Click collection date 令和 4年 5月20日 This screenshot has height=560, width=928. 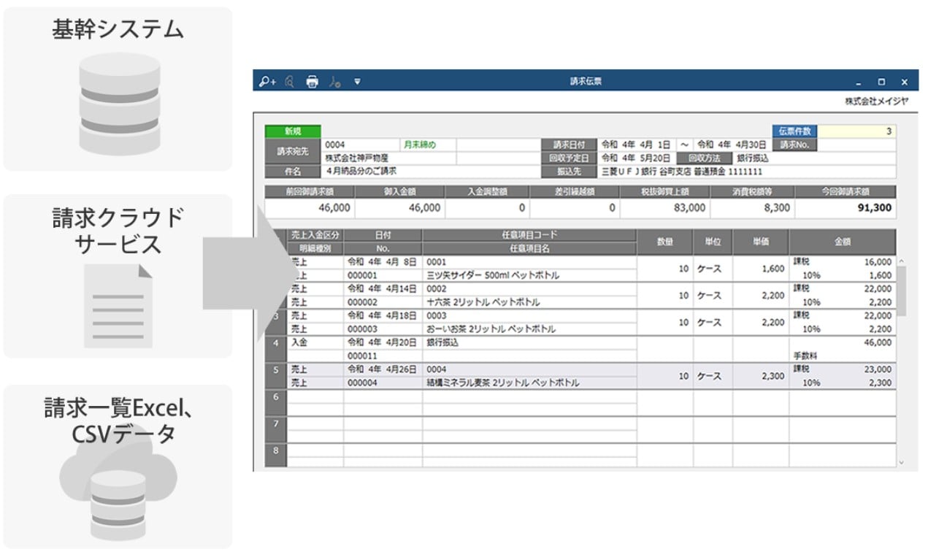pos(637,158)
